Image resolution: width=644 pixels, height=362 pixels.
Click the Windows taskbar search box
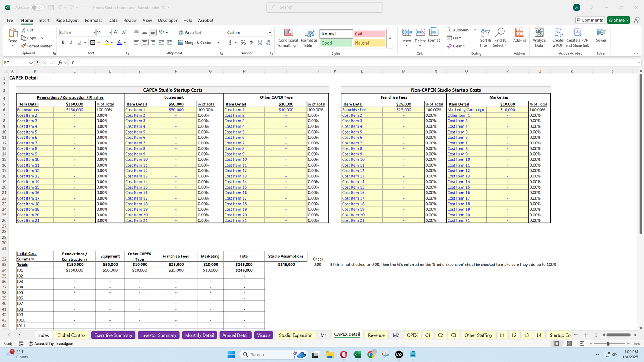tap(267, 354)
